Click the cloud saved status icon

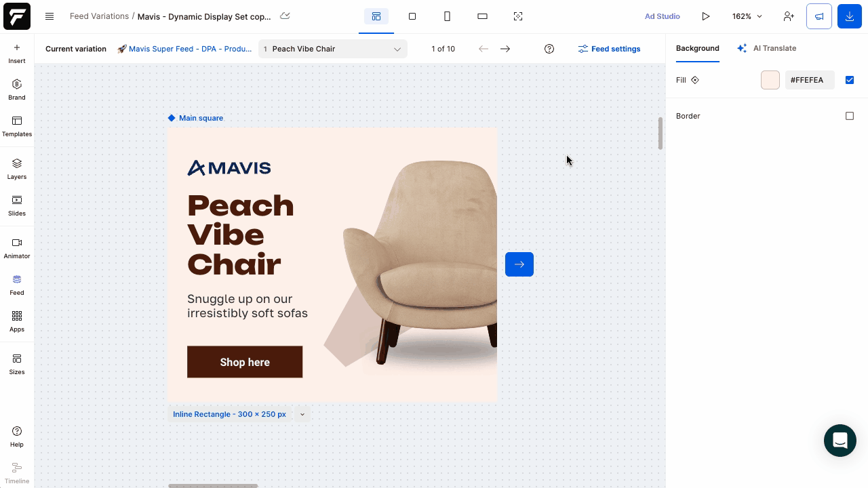pyautogui.click(x=285, y=16)
